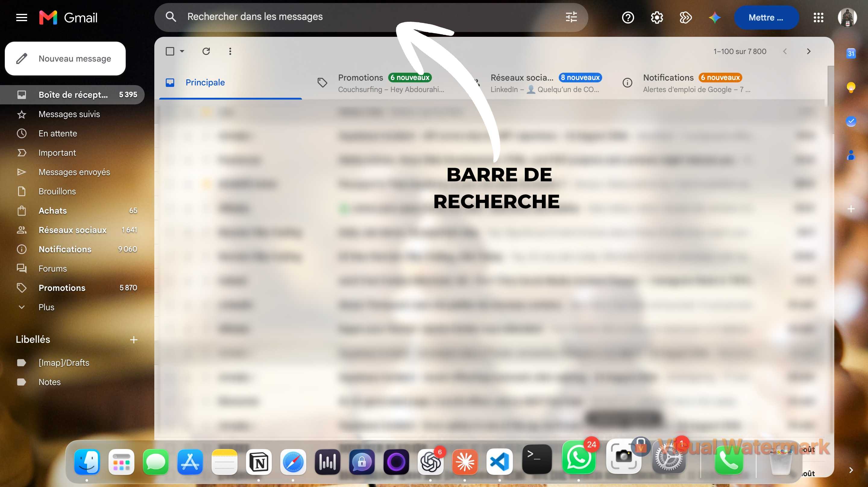Screen dimensions: 868x487
Task: Open the Google apps grid
Action: (818, 18)
